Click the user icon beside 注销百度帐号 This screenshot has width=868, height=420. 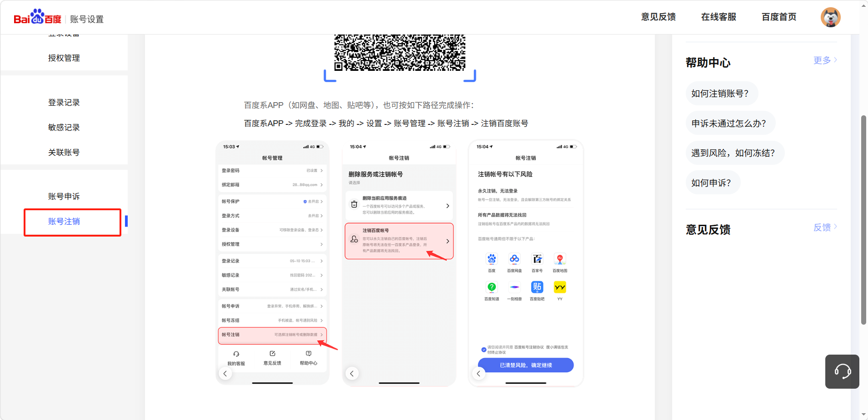point(354,239)
